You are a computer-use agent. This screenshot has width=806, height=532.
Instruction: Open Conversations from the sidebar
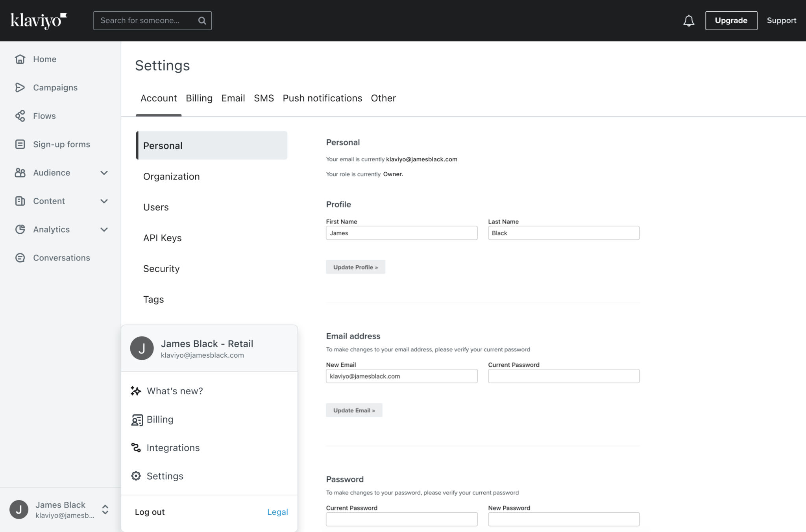pyautogui.click(x=61, y=258)
